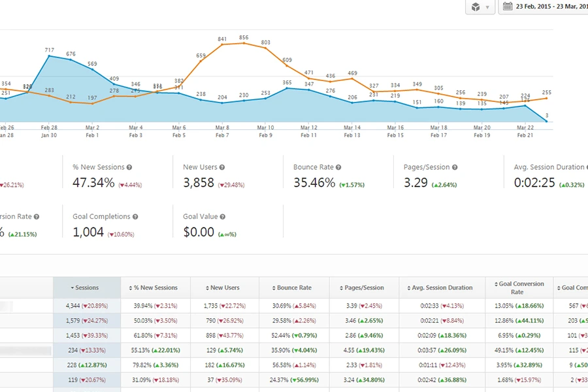Screen dimensions: 588x392
Task: Click the Pages/Session question mark icon
Action: click(x=455, y=168)
